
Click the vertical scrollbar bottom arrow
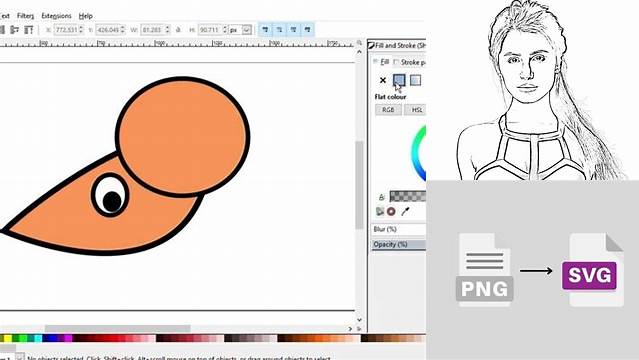click(x=359, y=320)
